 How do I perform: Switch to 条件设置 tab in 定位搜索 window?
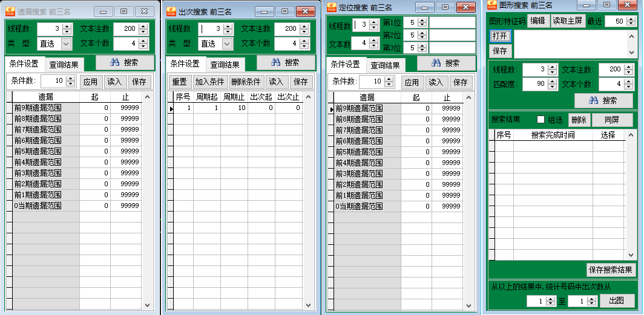click(346, 65)
